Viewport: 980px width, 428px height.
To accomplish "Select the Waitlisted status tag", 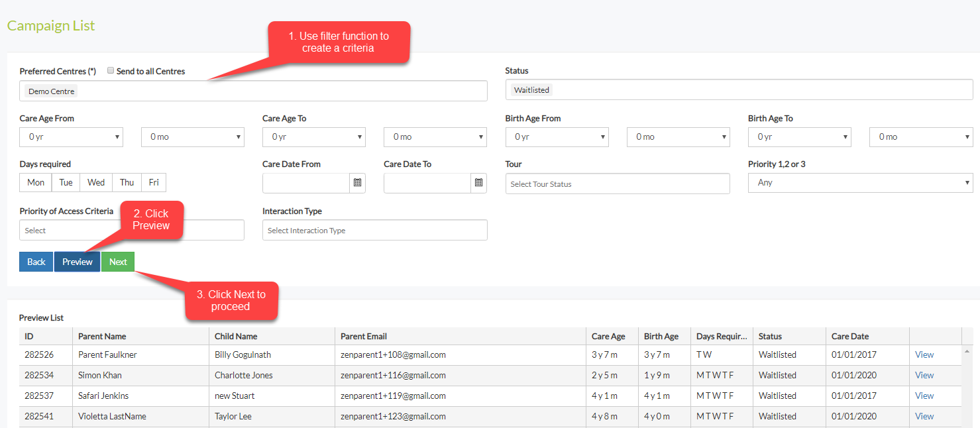I will 531,89.
